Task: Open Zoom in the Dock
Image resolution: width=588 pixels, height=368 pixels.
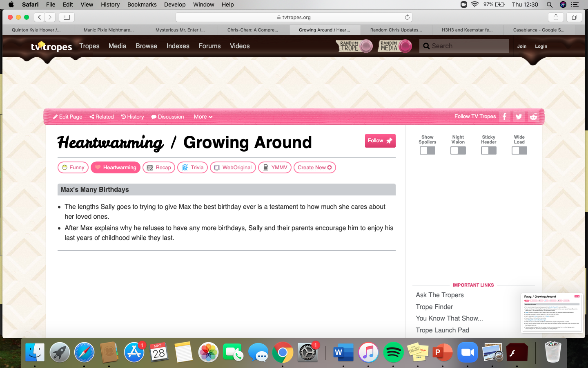Action: (468, 352)
